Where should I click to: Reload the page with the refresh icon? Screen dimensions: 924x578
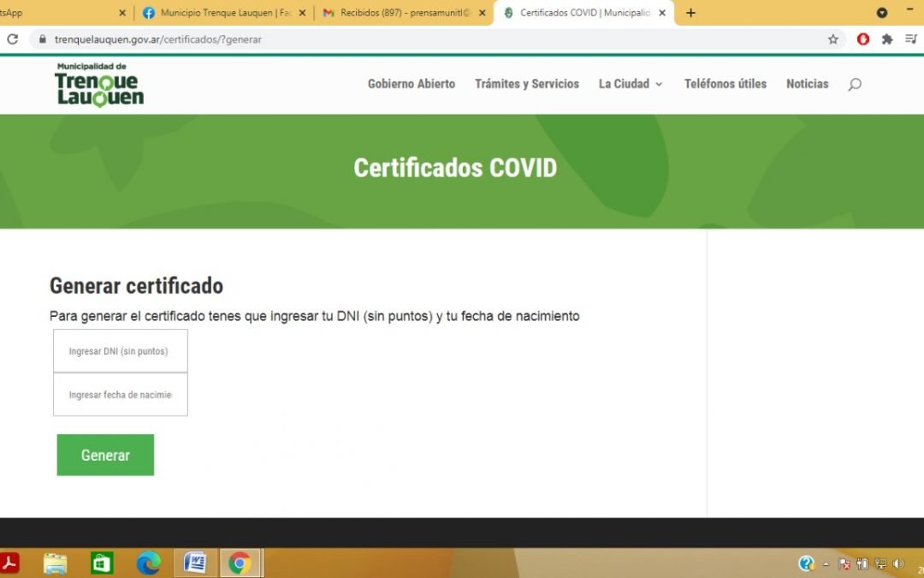click(x=12, y=39)
